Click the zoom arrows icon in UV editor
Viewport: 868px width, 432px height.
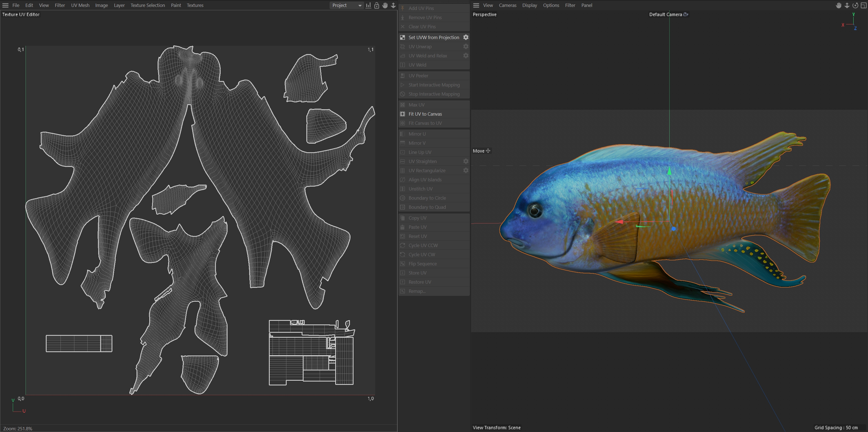click(393, 5)
